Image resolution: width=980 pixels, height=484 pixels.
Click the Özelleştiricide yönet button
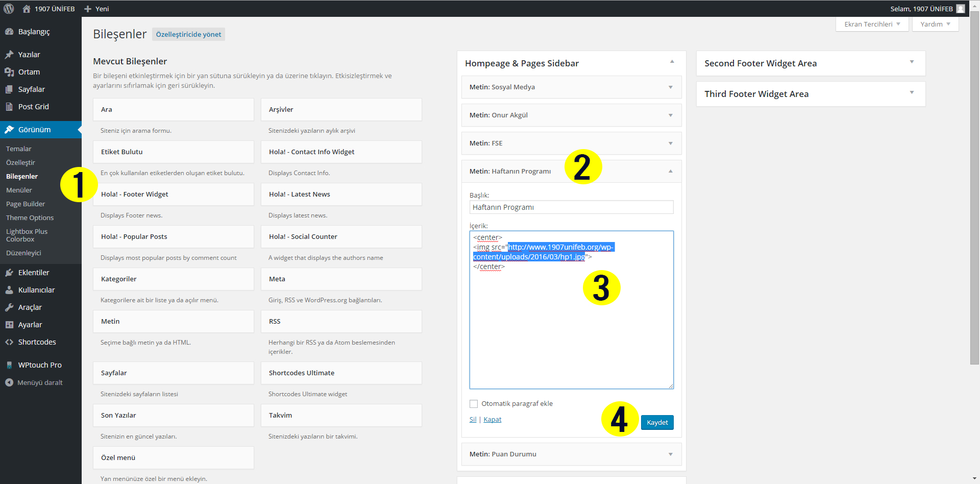188,34
